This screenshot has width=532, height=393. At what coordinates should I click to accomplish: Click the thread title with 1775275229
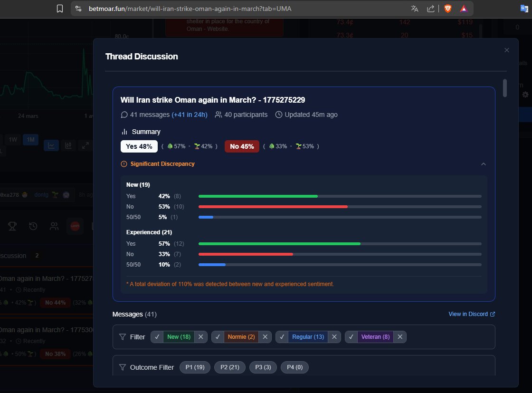[213, 100]
